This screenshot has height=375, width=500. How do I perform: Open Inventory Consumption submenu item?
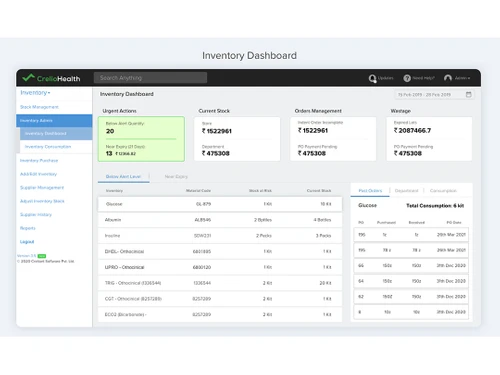coord(48,147)
